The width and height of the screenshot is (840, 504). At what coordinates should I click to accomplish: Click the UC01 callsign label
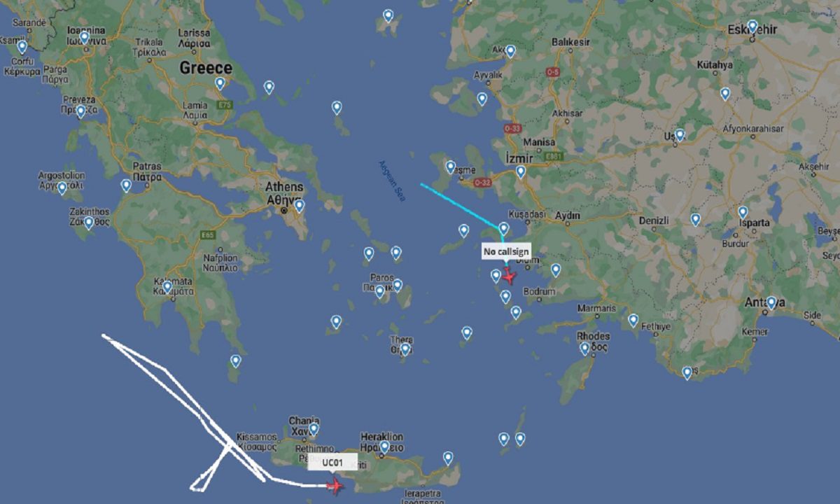[x=332, y=463]
